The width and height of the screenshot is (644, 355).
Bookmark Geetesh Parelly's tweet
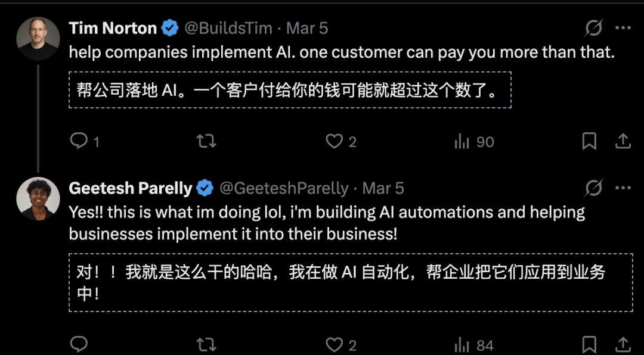point(589,344)
